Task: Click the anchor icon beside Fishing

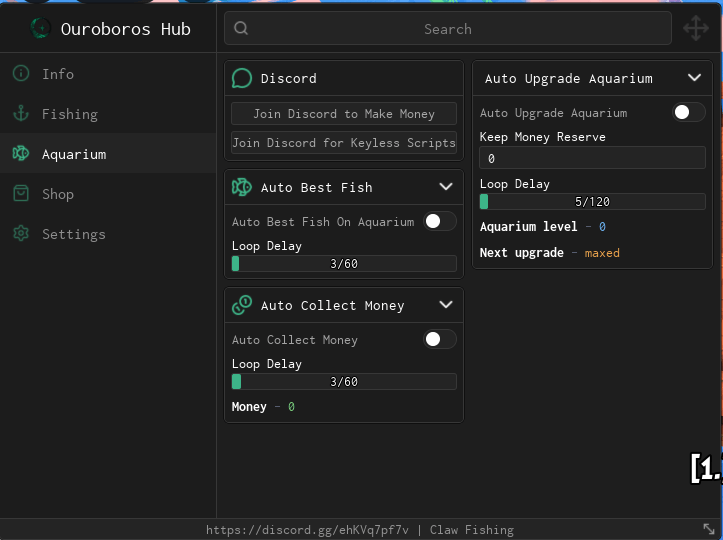Action: pyautogui.click(x=21, y=113)
